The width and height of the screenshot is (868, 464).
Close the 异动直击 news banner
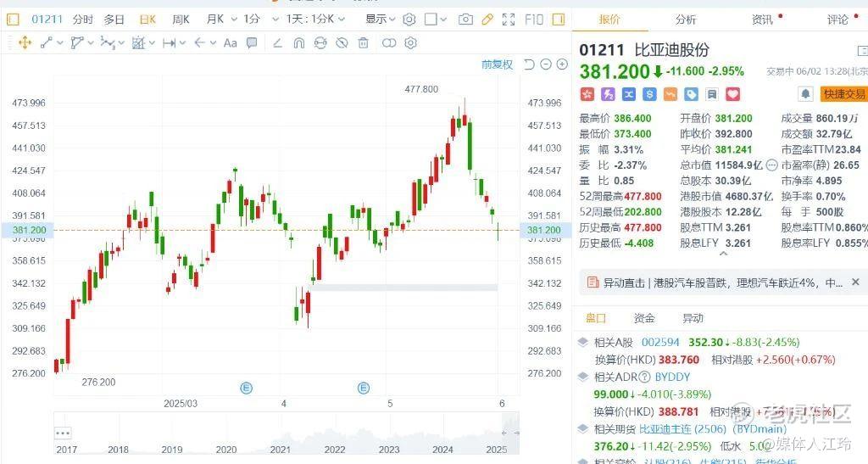855,282
